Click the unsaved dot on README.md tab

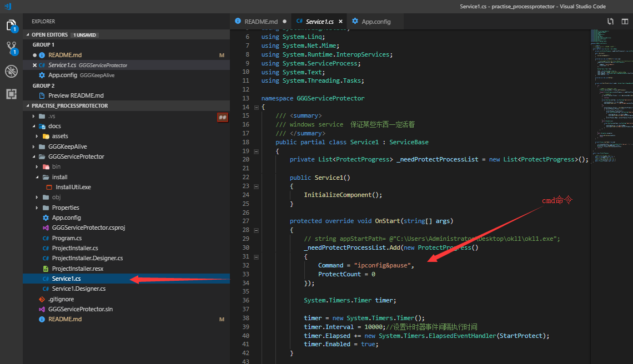coord(284,22)
